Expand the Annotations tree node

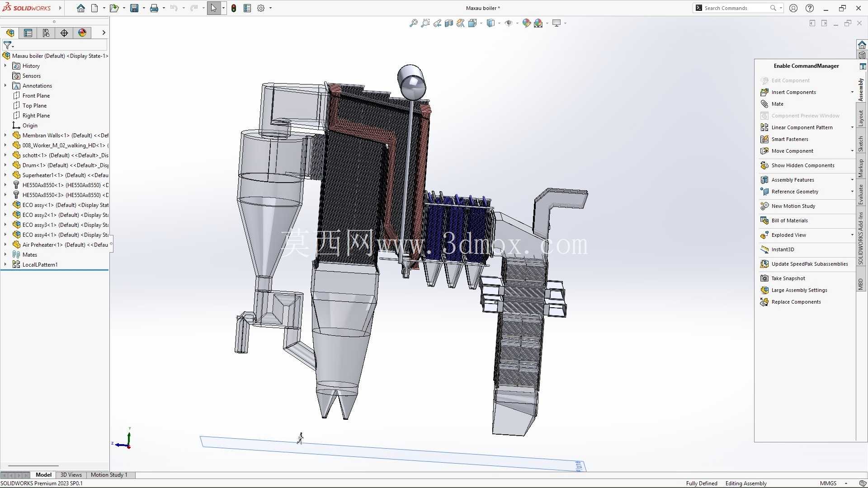tap(5, 86)
